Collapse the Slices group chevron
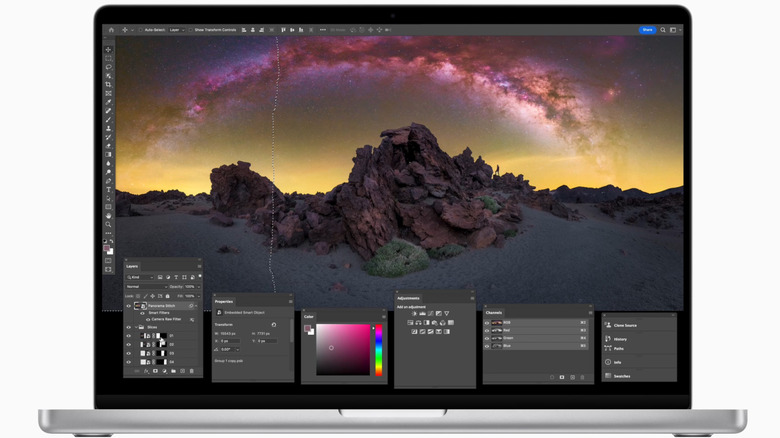The width and height of the screenshot is (780, 438). coord(136,328)
